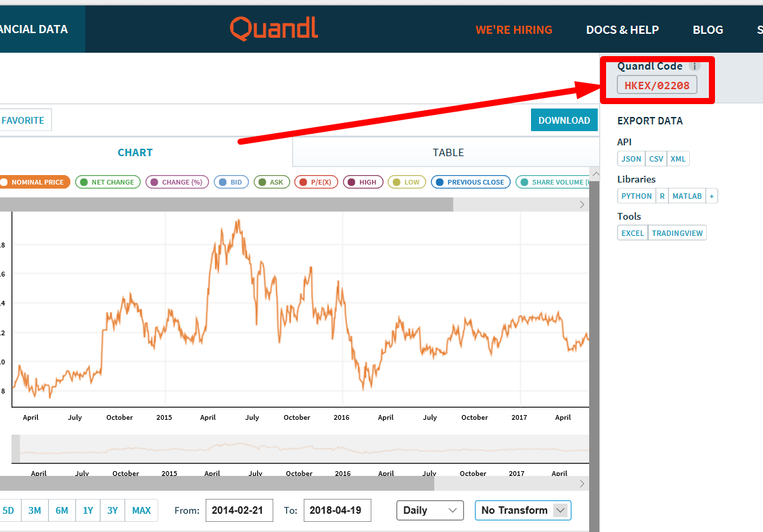This screenshot has width=763, height=532.
Task: Click the Quandl logo
Action: 274,28
